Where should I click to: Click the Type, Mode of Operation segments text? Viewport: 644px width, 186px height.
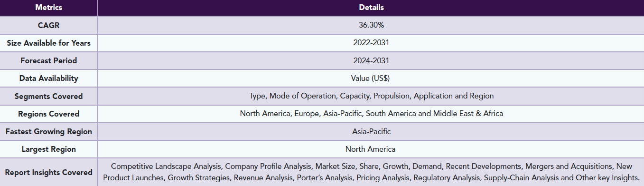pyautogui.click(x=371, y=96)
